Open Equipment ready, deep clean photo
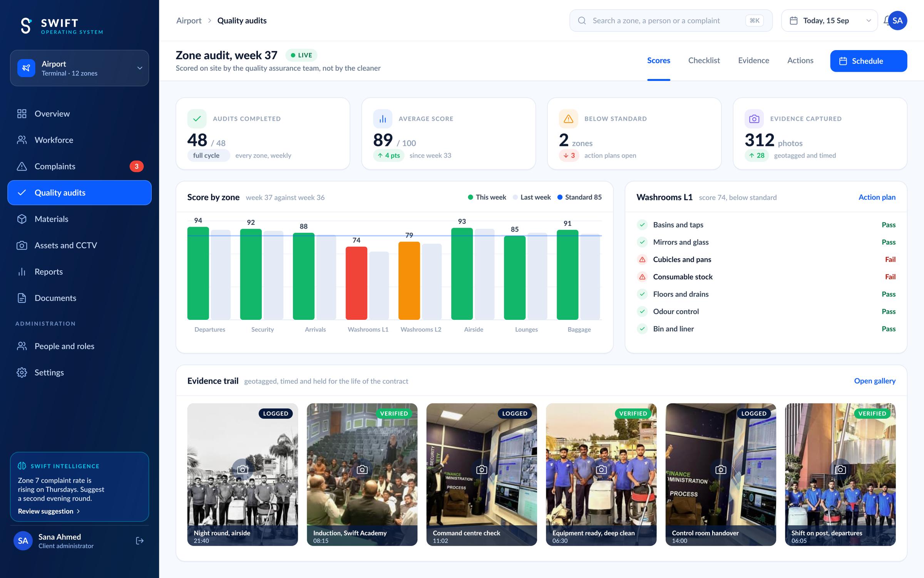Image resolution: width=924 pixels, height=578 pixels. point(601,474)
